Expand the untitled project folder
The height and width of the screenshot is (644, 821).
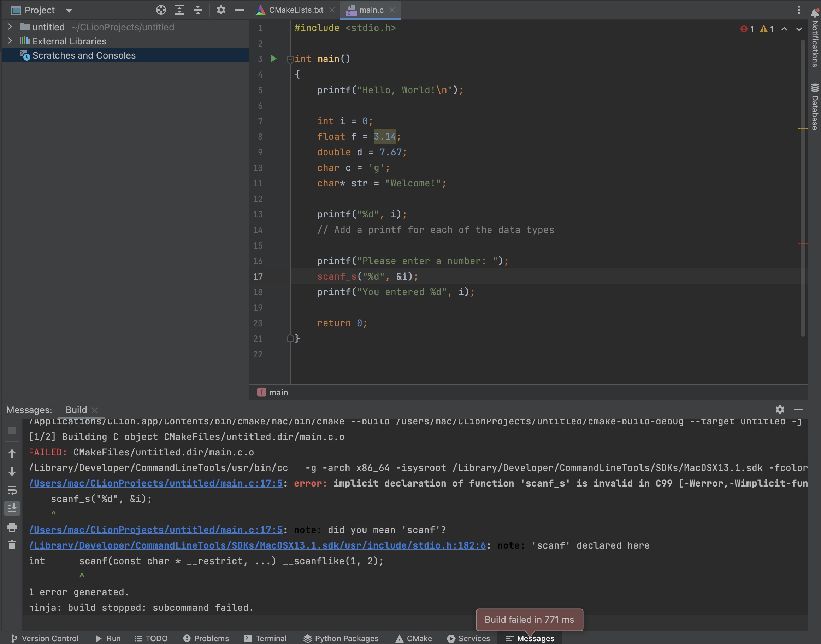(10, 27)
